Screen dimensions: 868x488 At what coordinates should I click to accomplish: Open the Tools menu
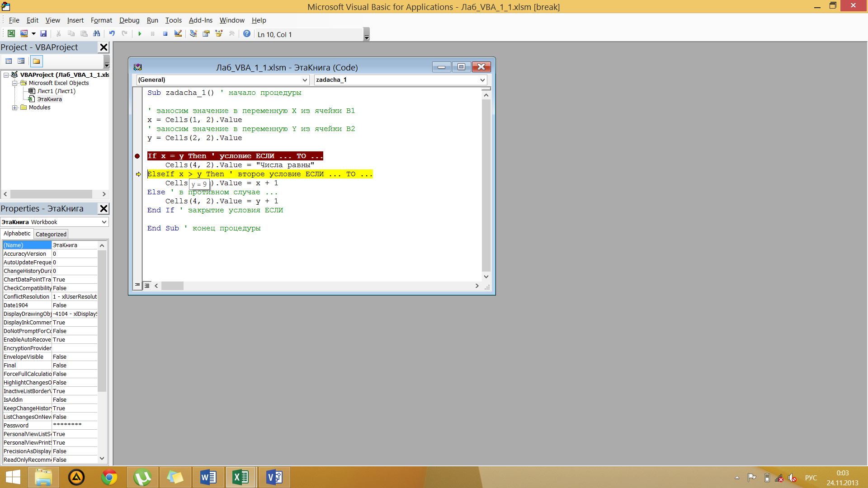click(173, 20)
